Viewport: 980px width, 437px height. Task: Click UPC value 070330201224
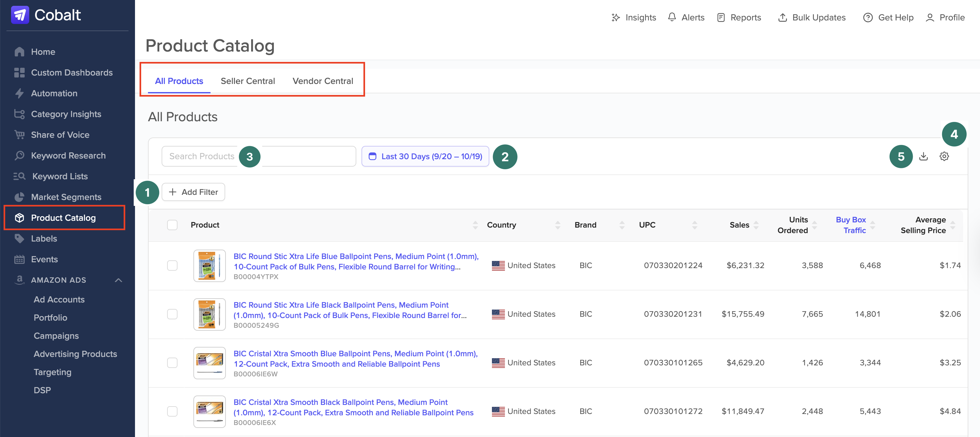point(673,265)
